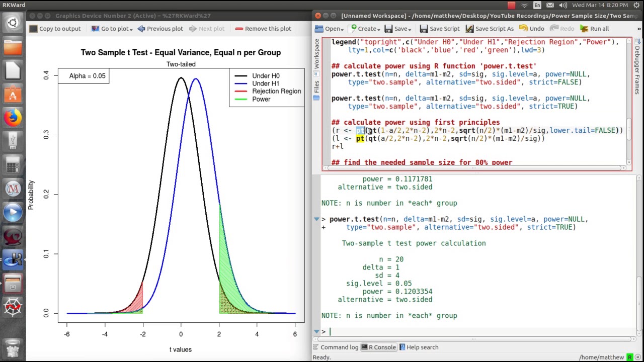Image resolution: width=644 pixels, height=362 pixels.
Task: Open the Save dropdown menu
Action: (398, 29)
